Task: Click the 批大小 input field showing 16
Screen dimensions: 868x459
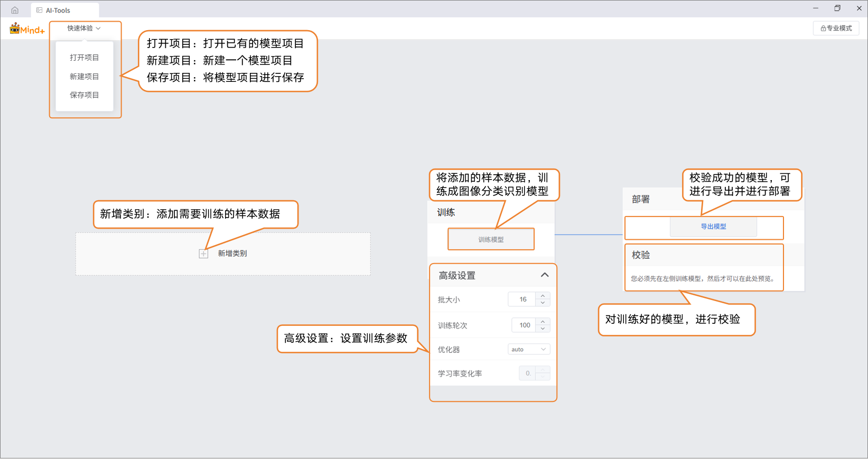Action: click(522, 299)
